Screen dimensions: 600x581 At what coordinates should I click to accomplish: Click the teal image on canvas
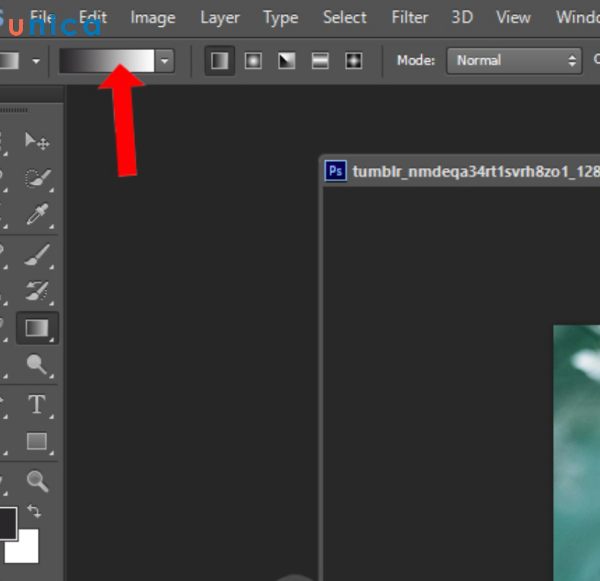click(577, 453)
